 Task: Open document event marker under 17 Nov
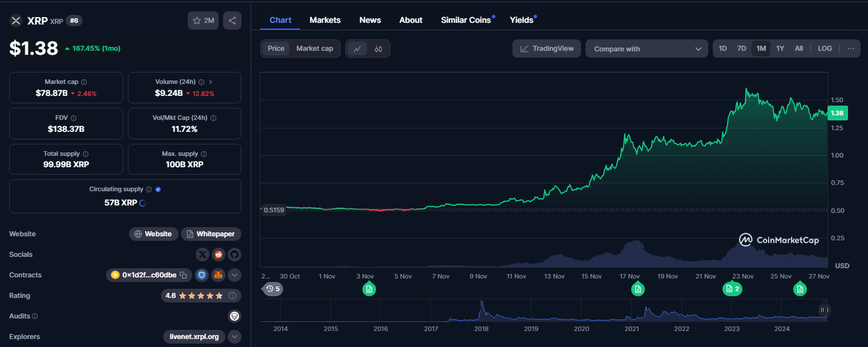pyautogui.click(x=638, y=289)
